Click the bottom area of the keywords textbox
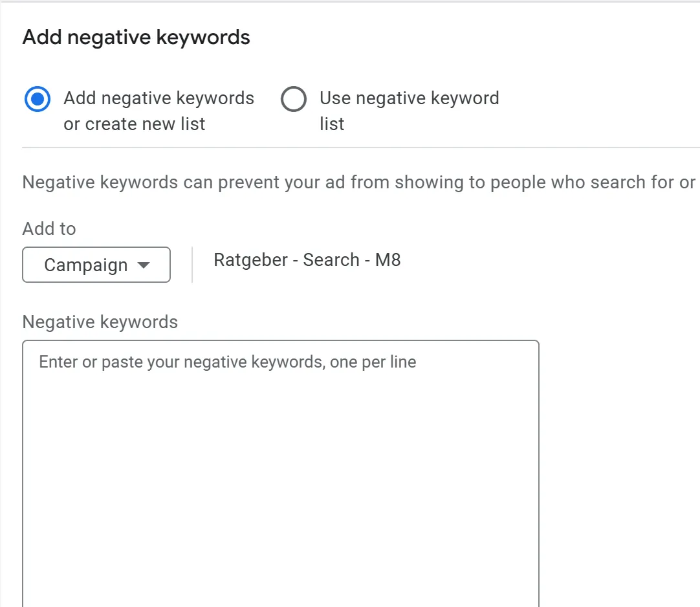The width and height of the screenshot is (700, 607). [x=280, y=582]
